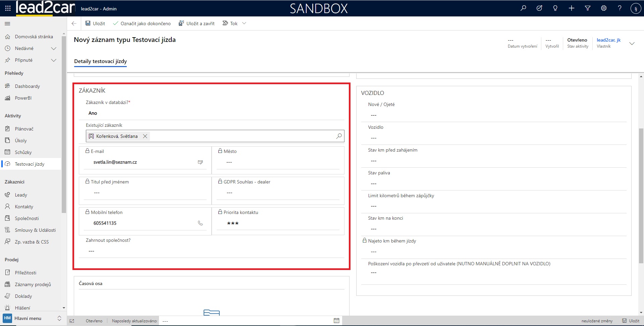Open advanced find funnel icon

[588, 8]
